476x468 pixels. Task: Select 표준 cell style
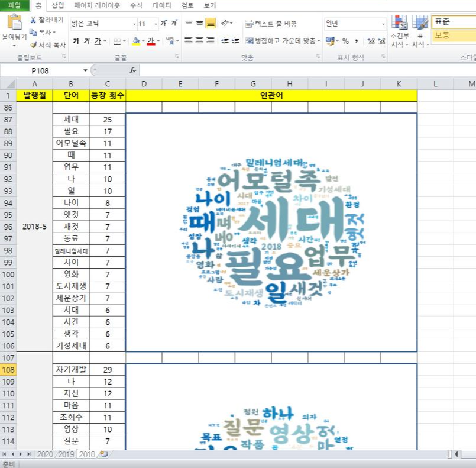[x=454, y=22]
